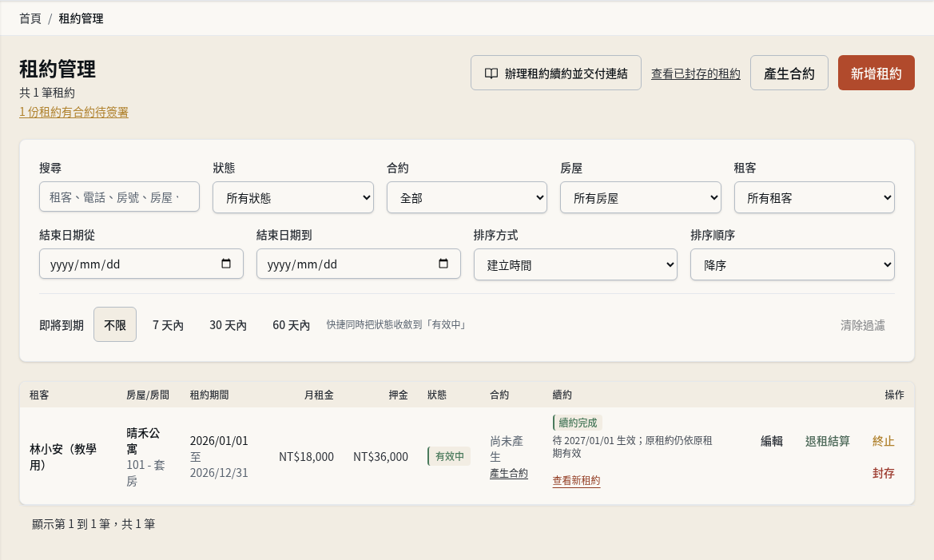The width and height of the screenshot is (934, 560).
Task: Open the calendar picker in 結束日期從 field
Action: pos(226,264)
